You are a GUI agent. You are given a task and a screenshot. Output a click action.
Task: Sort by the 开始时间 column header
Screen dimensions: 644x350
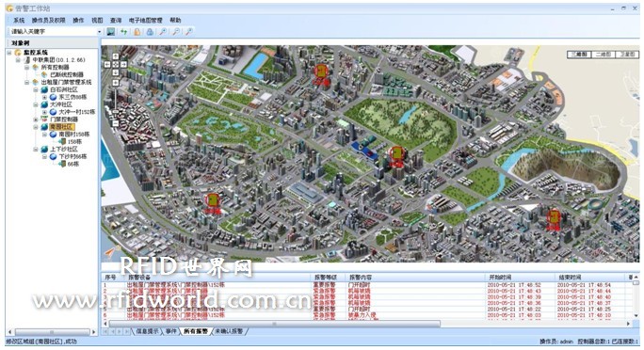[500, 278]
